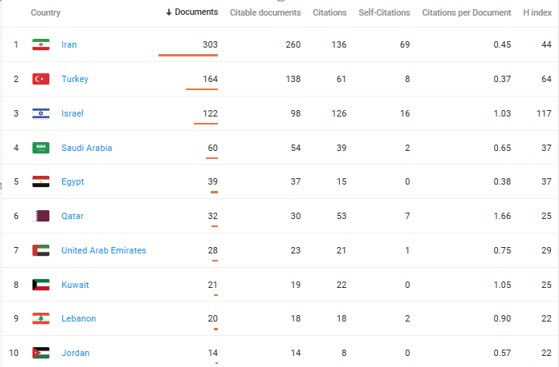Select Israel's citations per document 1.03
The height and width of the screenshot is (367, 559).
502,113
